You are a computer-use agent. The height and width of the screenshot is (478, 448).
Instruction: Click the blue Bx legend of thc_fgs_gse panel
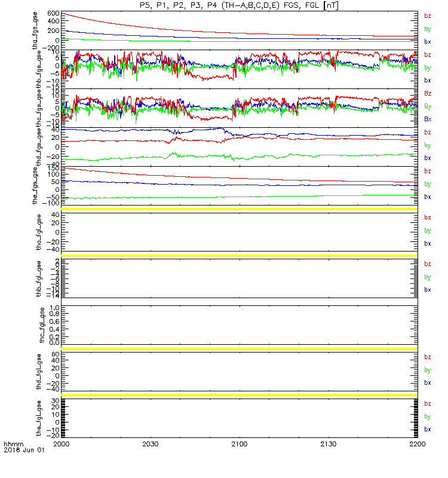pos(428,119)
